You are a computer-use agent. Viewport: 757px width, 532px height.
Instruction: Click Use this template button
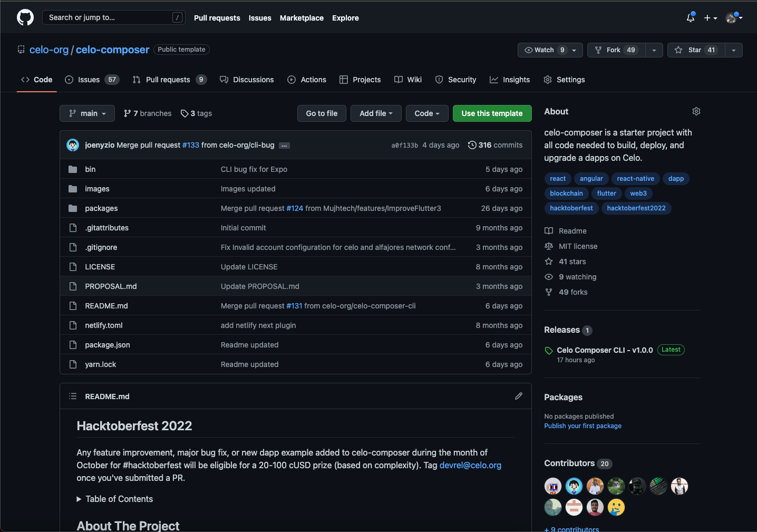[x=492, y=113]
